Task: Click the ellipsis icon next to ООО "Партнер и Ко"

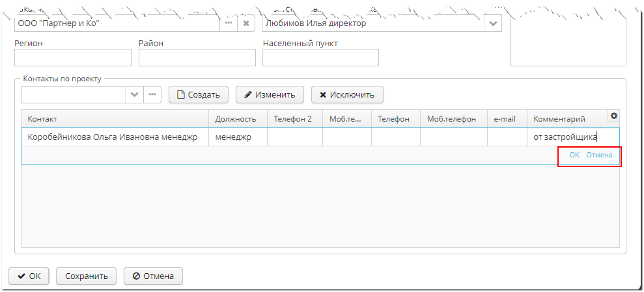Action: pos(229,23)
